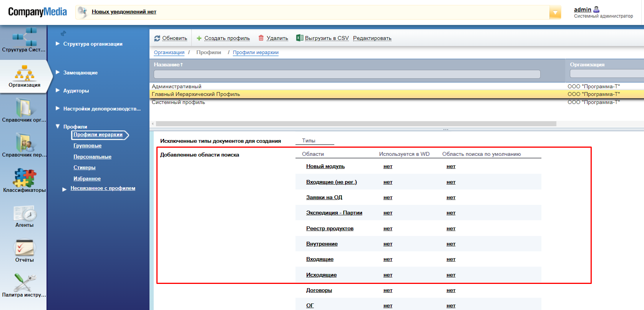Image resolution: width=644 pixels, height=310 pixels.
Task: Click the Типы tab header
Action: tap(309, 141)
